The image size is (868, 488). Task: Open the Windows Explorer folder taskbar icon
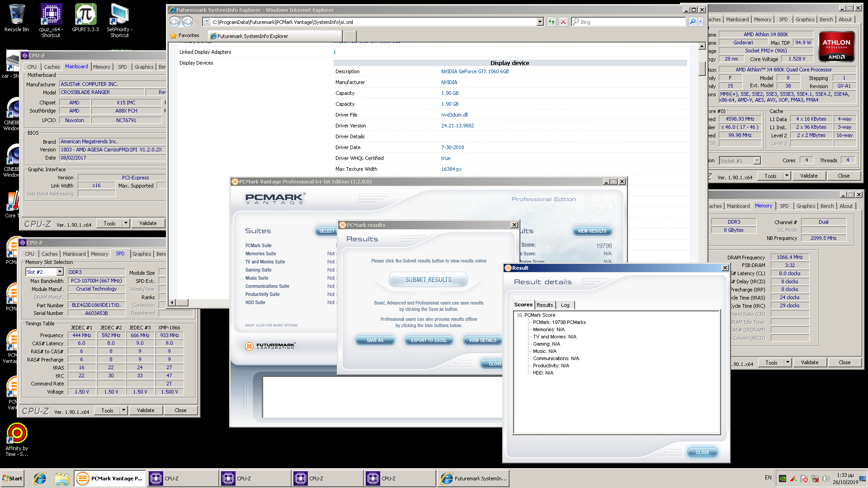coord(62,479)
